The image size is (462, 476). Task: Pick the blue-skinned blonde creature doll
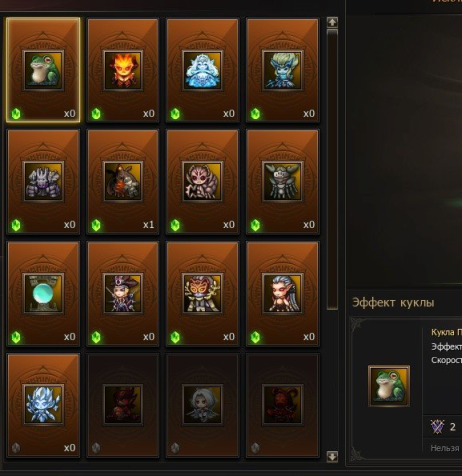tap(282, 71)
